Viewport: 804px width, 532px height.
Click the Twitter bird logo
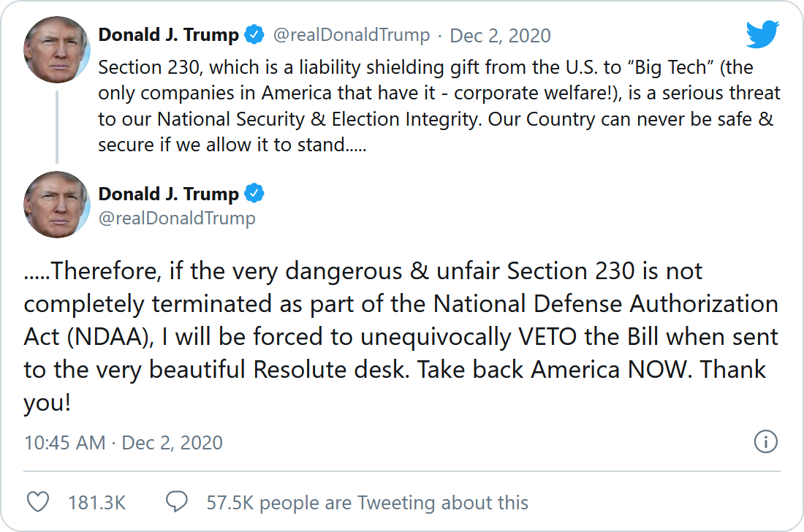click(x=763, y=34)
